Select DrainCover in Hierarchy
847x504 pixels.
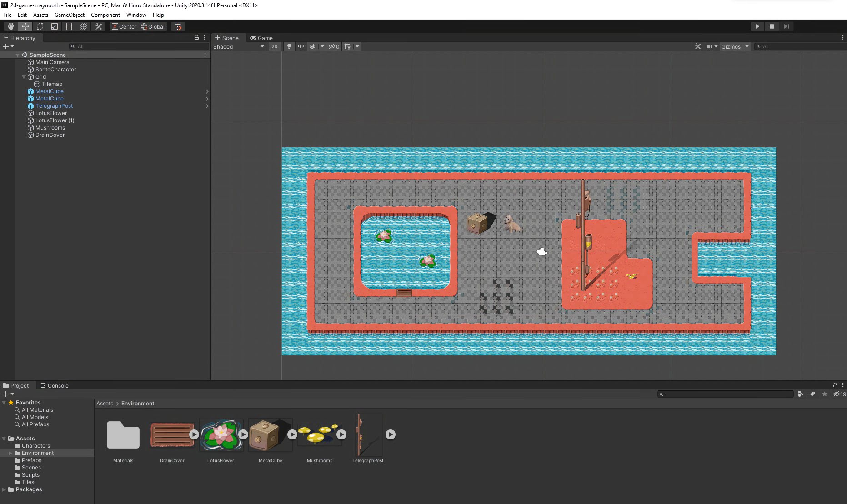[x=50, y=135]
